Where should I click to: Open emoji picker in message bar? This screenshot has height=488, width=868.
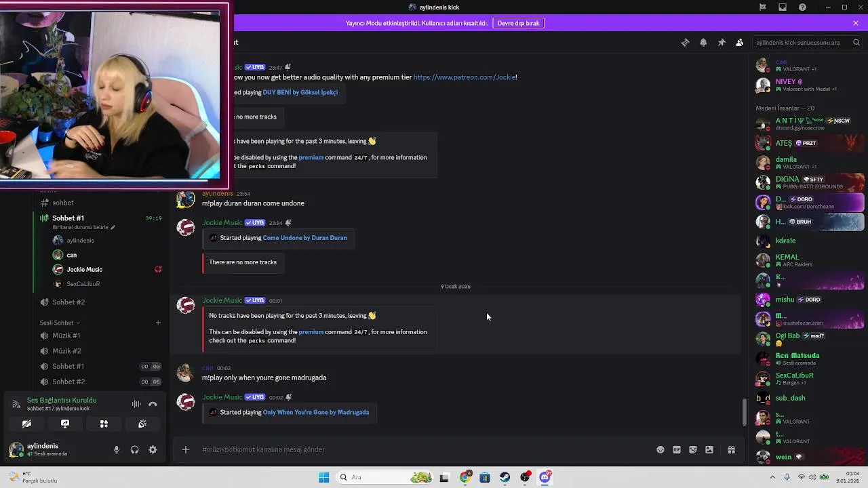coord(660,449)
